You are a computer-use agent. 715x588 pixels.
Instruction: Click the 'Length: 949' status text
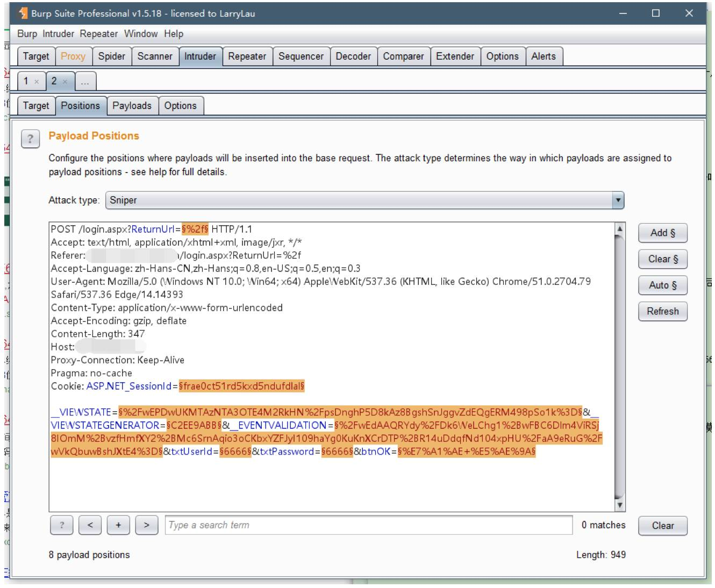[601, 555]
